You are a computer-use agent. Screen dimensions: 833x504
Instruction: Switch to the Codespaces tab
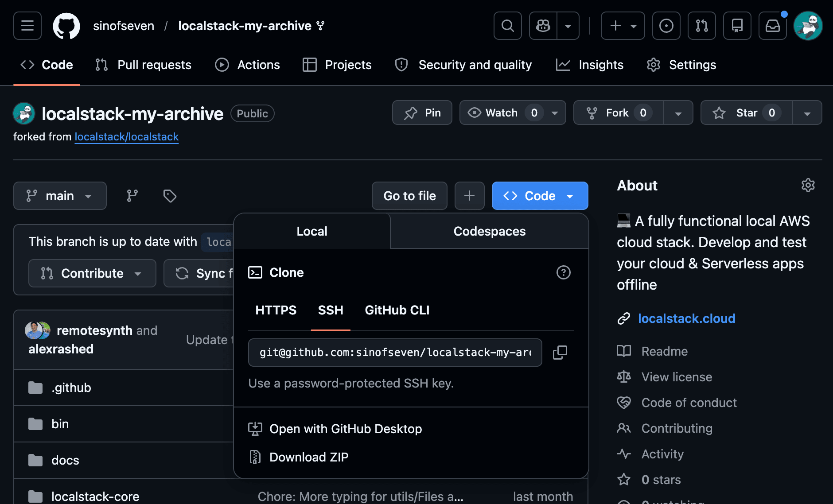[x=489, y=231]
